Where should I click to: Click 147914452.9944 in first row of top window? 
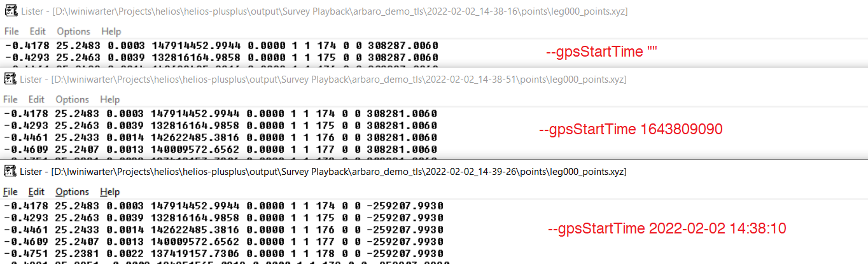pyautogui.click(x=196, y=46)
